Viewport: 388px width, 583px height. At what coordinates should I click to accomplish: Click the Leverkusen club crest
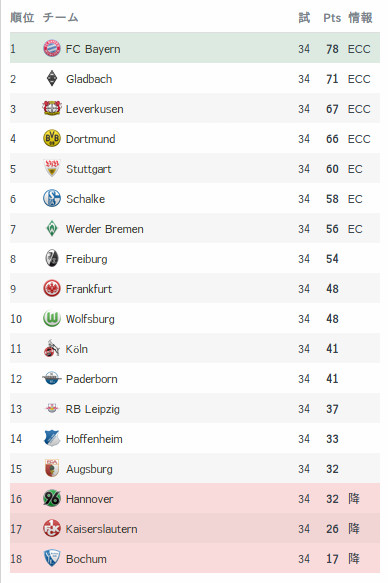coord(52,109)
